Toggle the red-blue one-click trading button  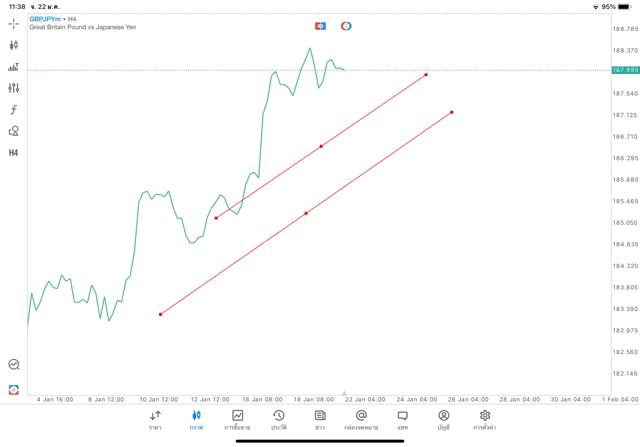point(320,26)
